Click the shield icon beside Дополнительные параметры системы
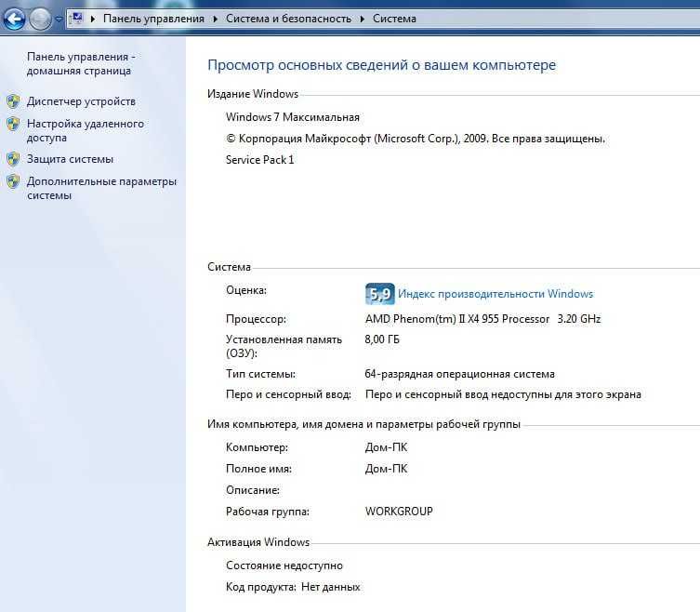700x612 pixels. click(13, 181)
